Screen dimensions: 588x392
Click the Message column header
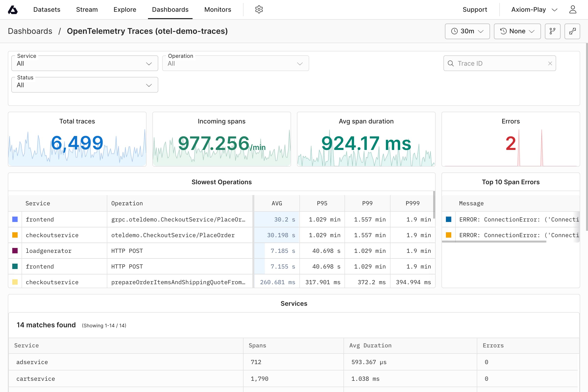[511, 203]
